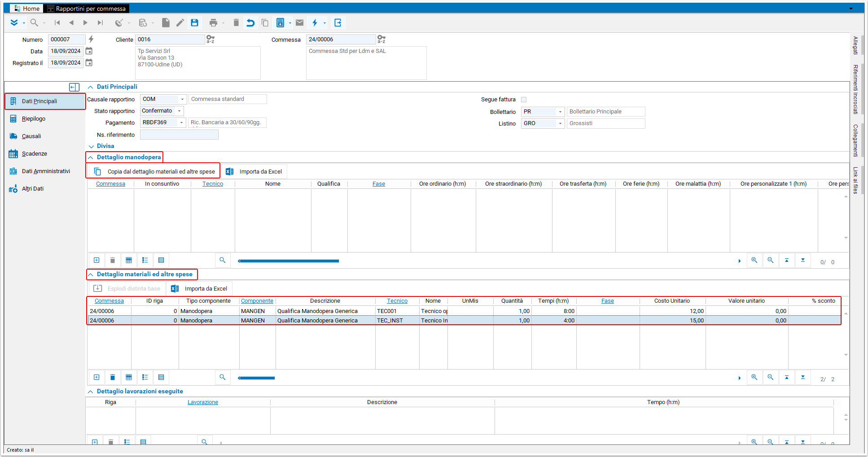Click the undo arrow icon

(x=250, y=22)
